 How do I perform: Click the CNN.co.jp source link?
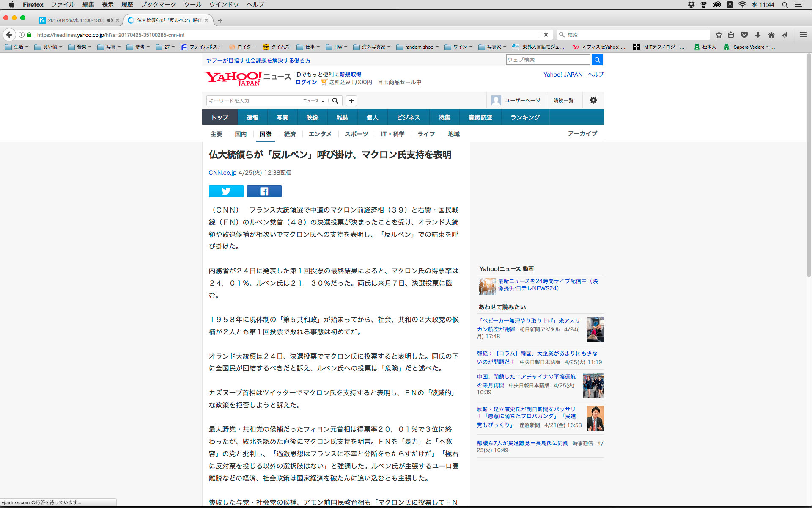(222, 173)
